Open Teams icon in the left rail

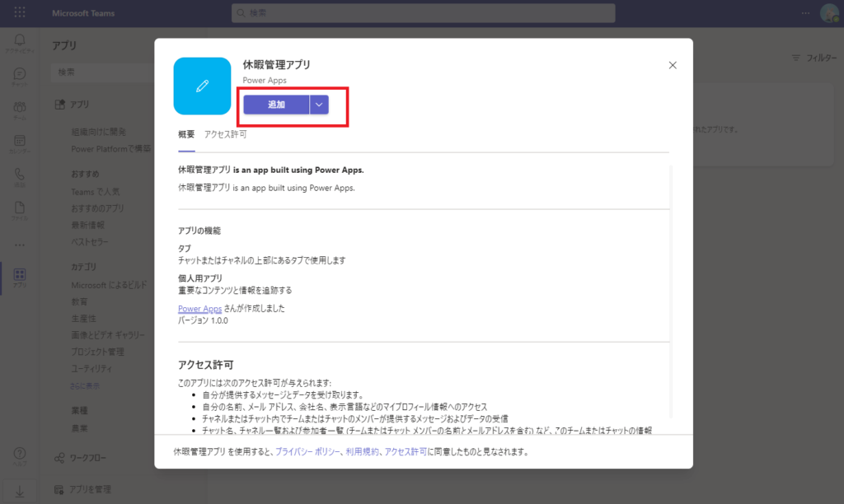point(20,110)
